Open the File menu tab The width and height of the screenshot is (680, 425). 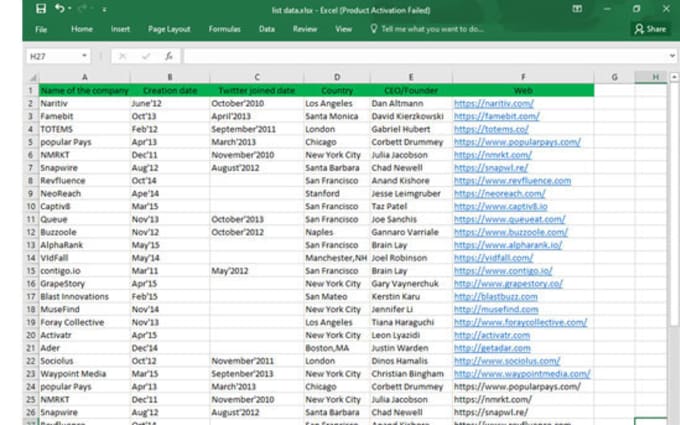click(x=41, y=29)
